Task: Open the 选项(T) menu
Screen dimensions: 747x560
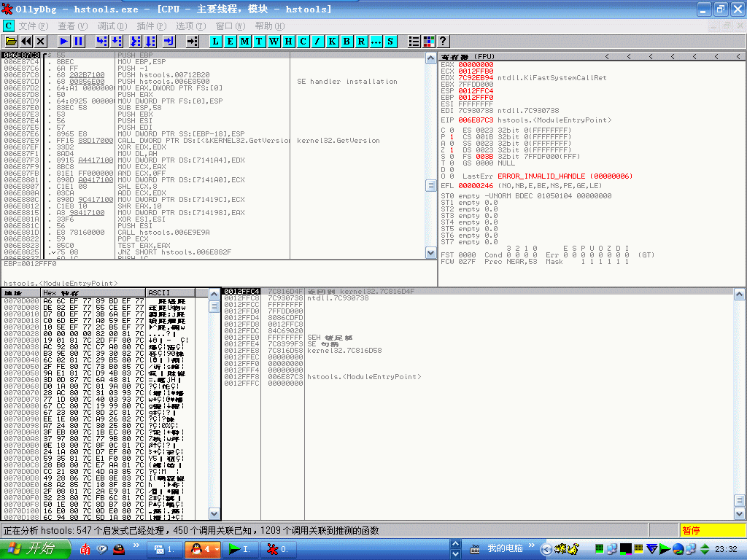Action: (x=191, y=26)
